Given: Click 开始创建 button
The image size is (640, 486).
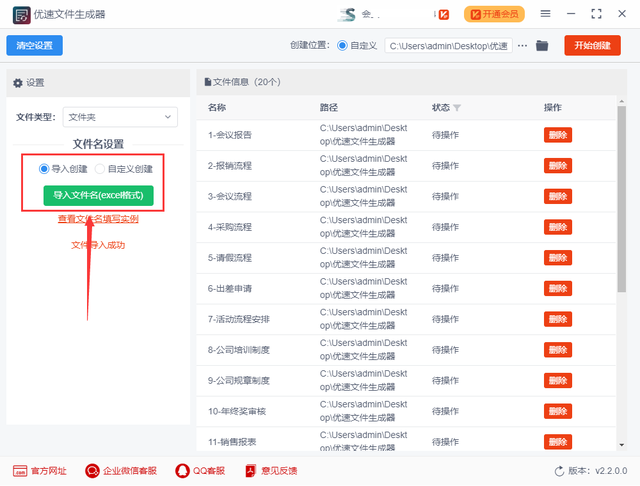Looking at the screenshot, I should (x=593, y=45).
